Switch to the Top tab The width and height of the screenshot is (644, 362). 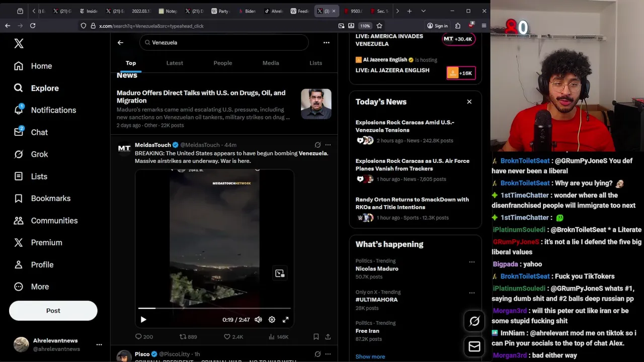[131, 63]
